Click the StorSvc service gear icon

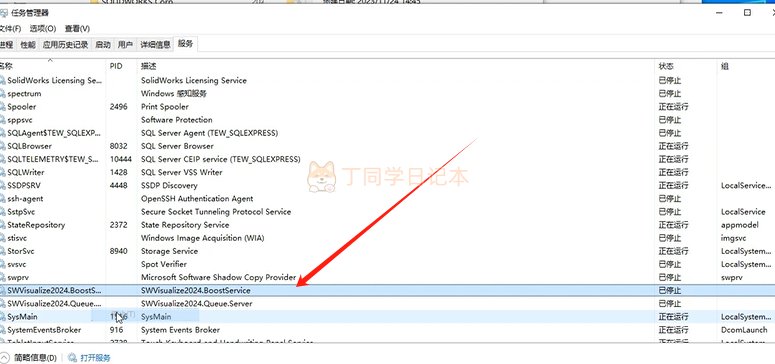pyautogui.click(x=2, y=251)
